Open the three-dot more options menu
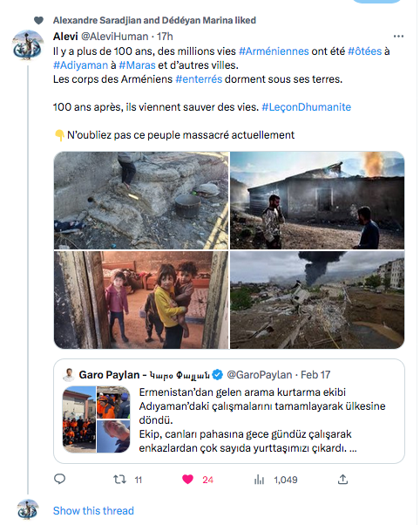 pyautogui.click(x=398, y=36)
